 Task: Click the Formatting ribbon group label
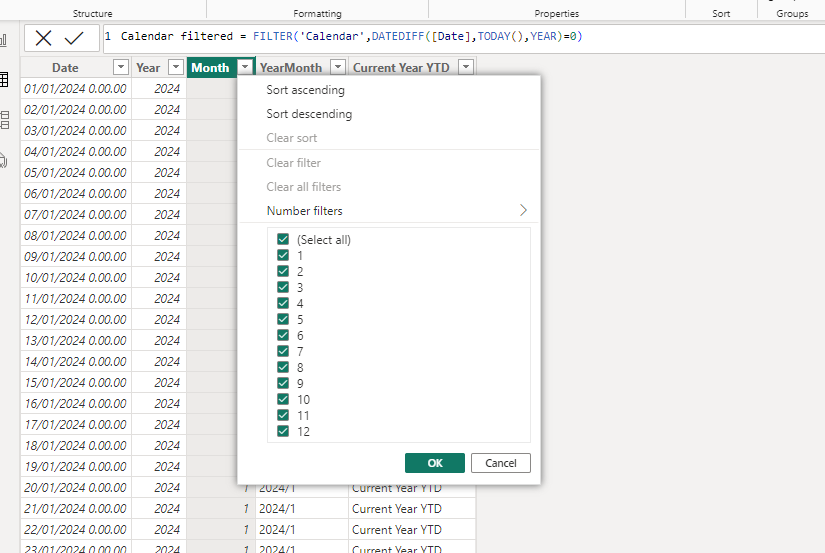tap(317, 14)
